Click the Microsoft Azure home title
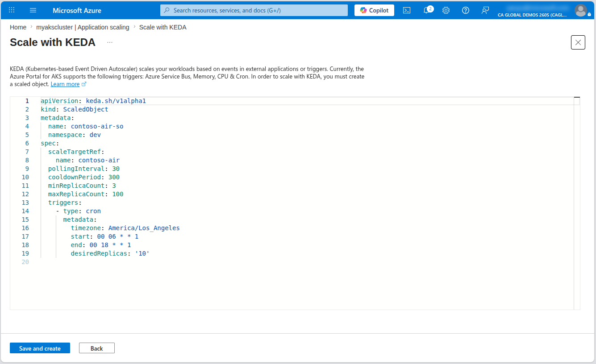The height and width of the screenshot is (364, 596). pyautogui.click(x=77, y=10)
